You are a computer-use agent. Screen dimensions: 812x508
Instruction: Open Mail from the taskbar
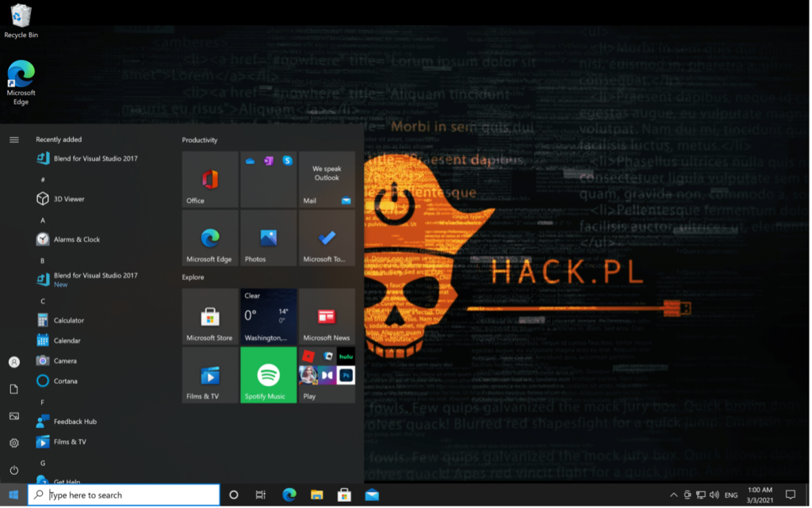372,495
